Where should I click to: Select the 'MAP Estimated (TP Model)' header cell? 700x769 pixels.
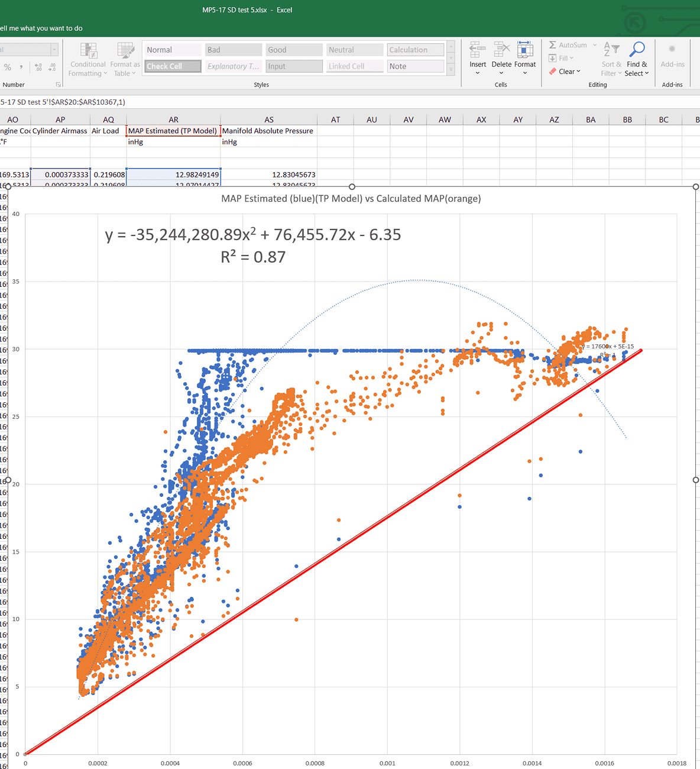pyautogui.click(x=173, y=131)
